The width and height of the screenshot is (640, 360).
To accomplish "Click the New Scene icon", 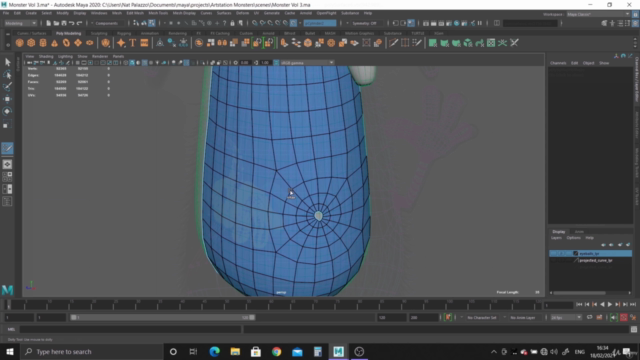I will (x=48, y=23).
